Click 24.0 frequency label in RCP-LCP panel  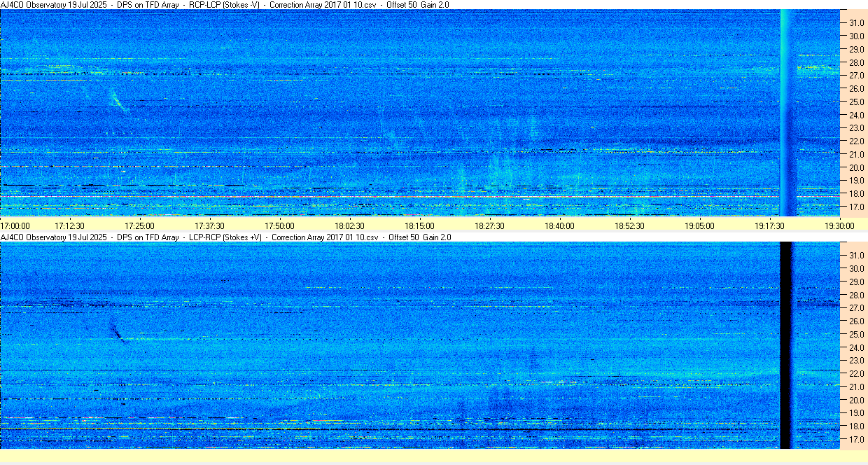coord(857,116)
